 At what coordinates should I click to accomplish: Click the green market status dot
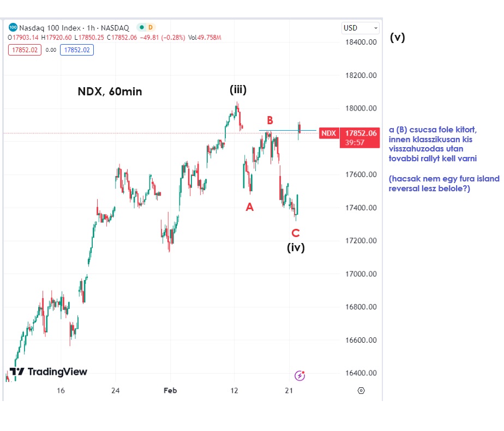pyautogui.click(x=142, y=27)
